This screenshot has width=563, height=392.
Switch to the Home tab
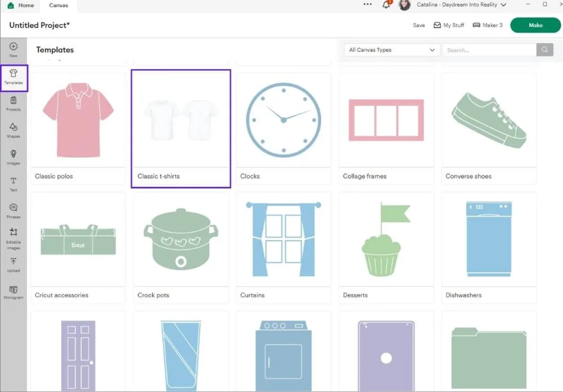click(21, 6)
